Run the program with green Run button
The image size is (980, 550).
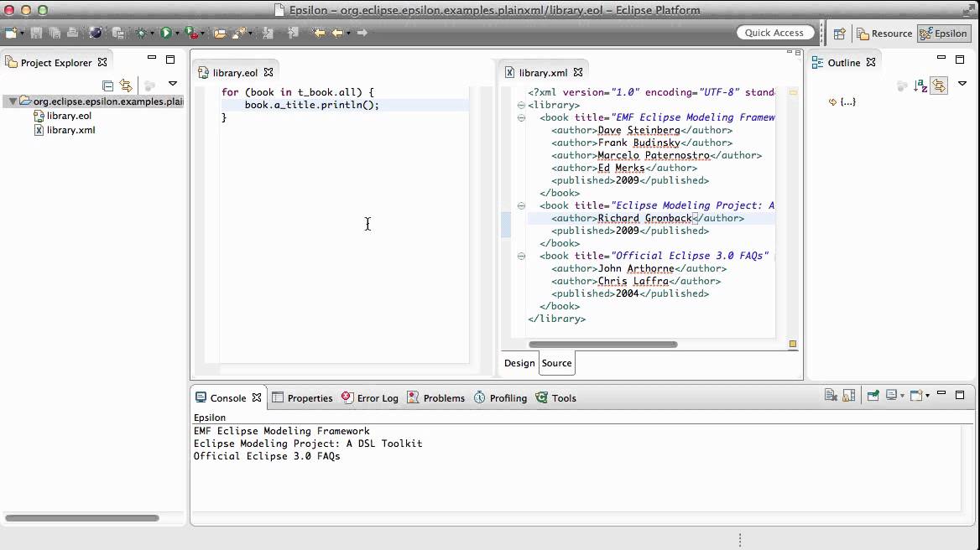(165, 33)
